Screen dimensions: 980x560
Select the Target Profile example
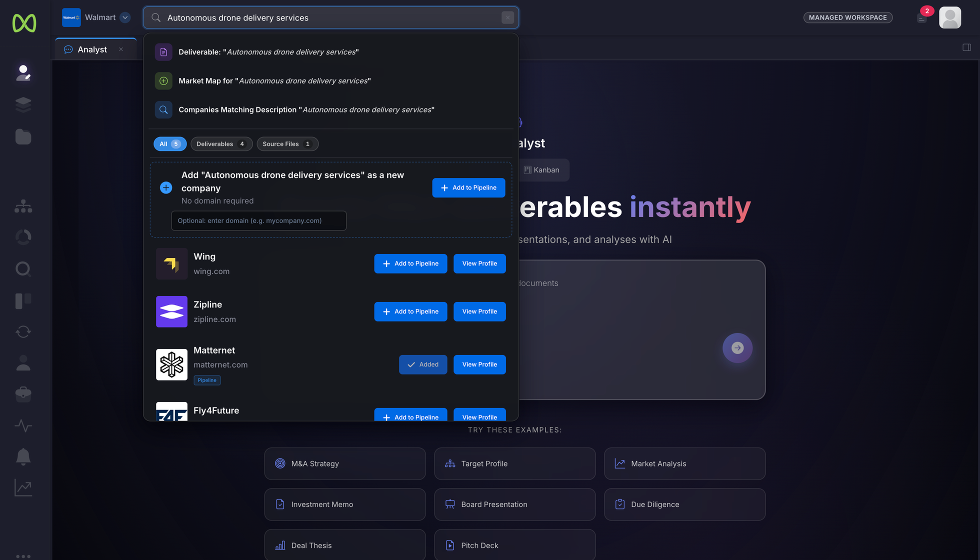pos(515,464)
